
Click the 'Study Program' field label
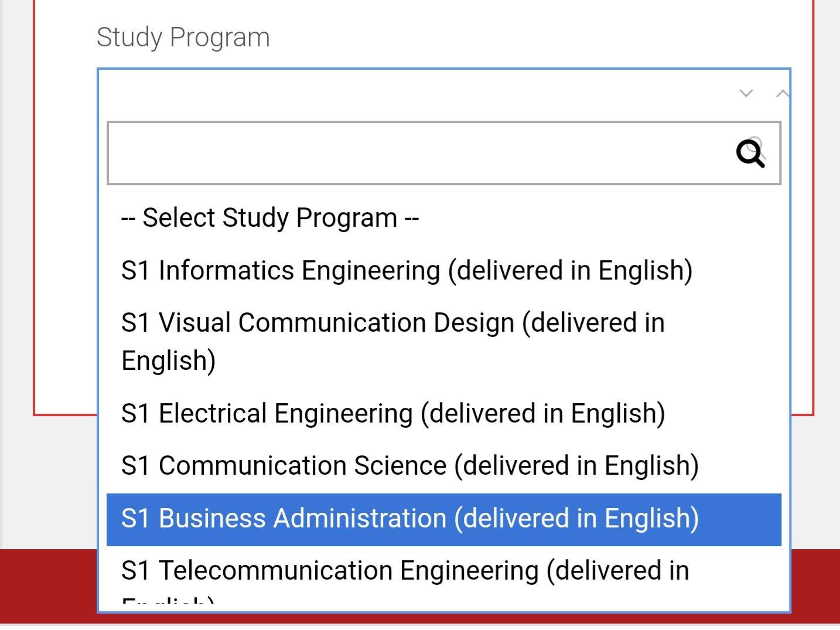point(183,38)
